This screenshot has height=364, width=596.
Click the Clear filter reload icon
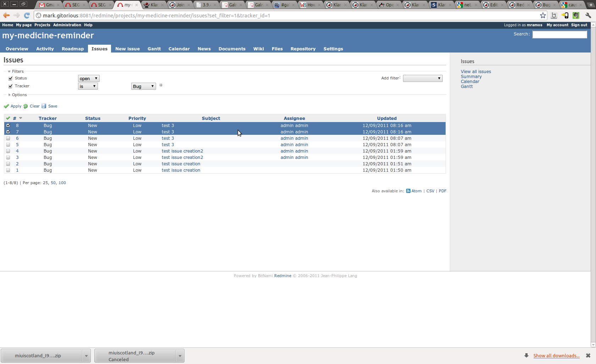(26, 106)
